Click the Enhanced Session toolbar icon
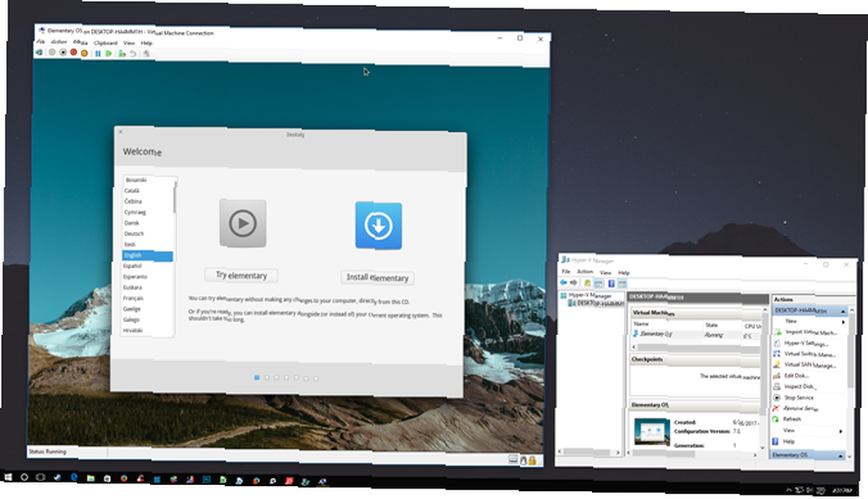Image resolution: width=868 pixels, height=499 pixels. (x=146, y=54)
